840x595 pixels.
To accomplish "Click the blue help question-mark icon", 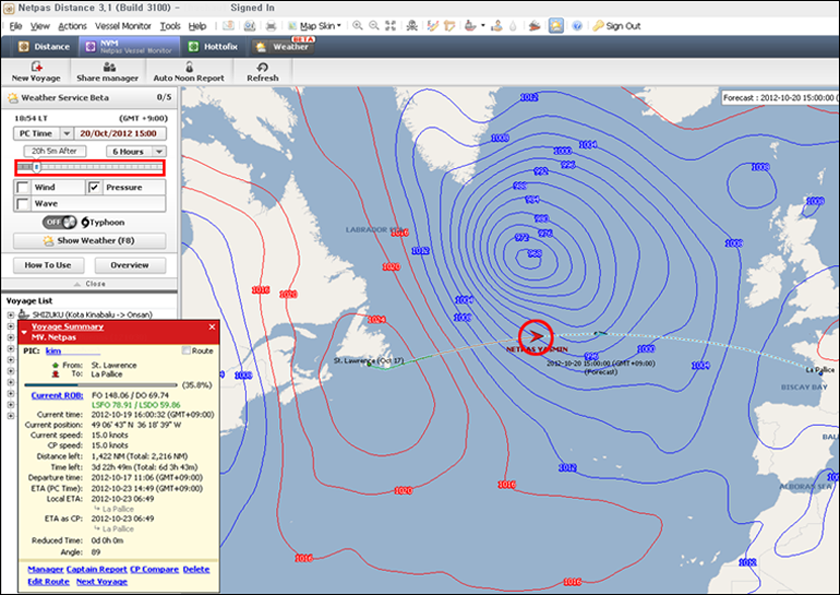I will click(x=577, y=26).
